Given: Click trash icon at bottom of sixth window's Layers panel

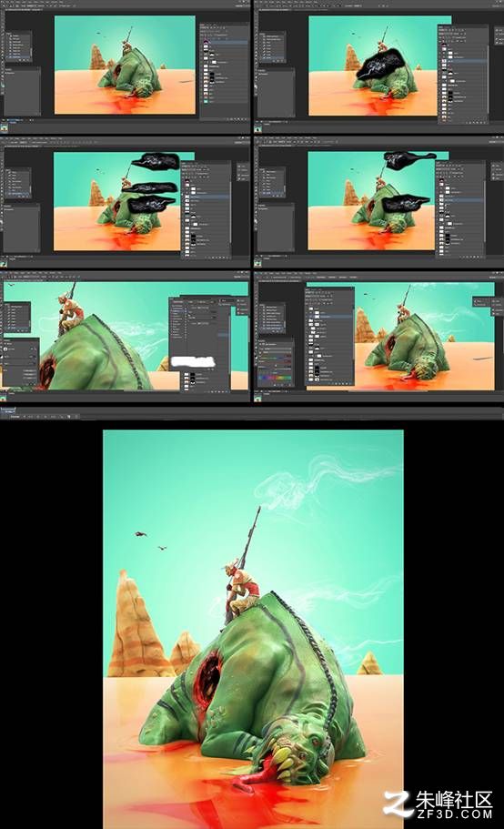Looking at the screenshot, I should click(x=349, y=384).
